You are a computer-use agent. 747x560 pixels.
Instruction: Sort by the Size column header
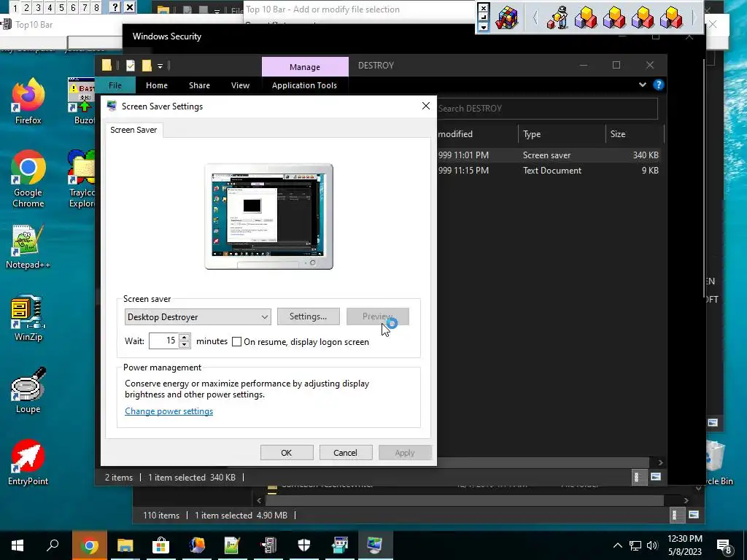coord(634,134)
